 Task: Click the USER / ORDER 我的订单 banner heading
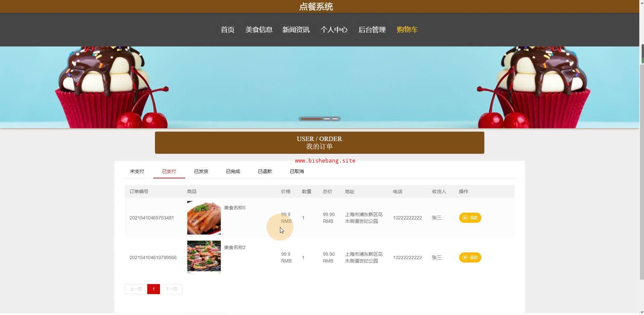319,143
